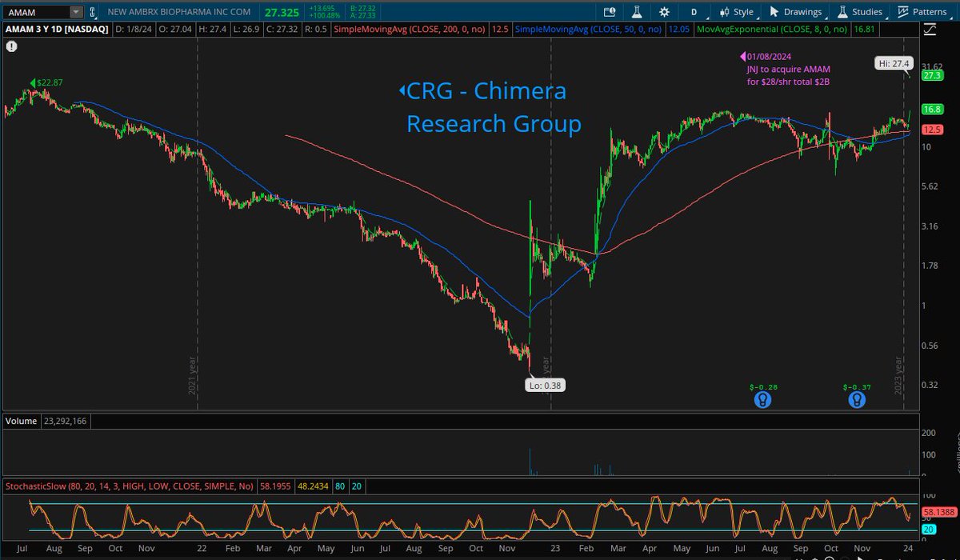Click the 27.3 price axis bubble
960x560 pixels.
pos(932,76)
